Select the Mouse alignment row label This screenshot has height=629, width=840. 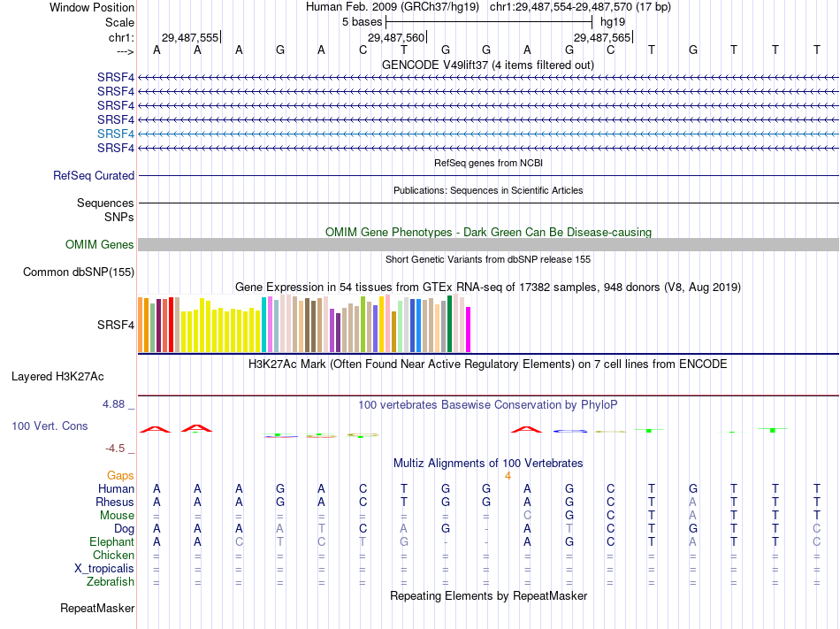(x=117, y=515)
